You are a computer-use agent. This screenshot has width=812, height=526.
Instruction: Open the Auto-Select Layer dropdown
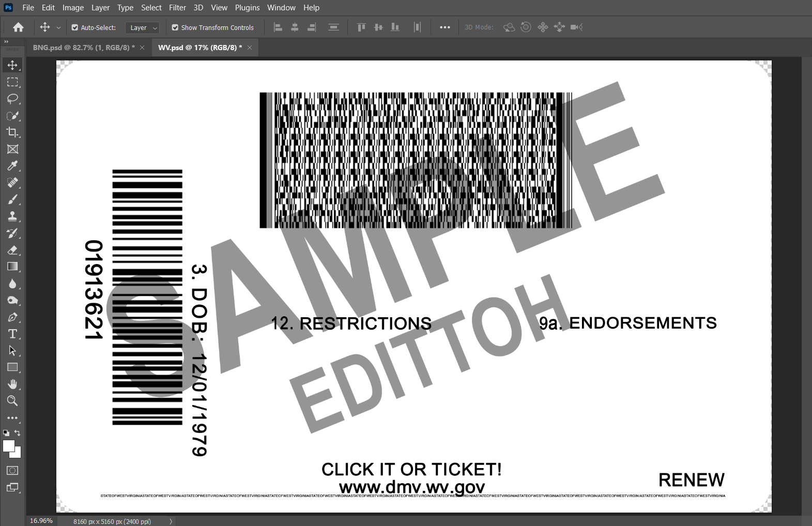142,27
